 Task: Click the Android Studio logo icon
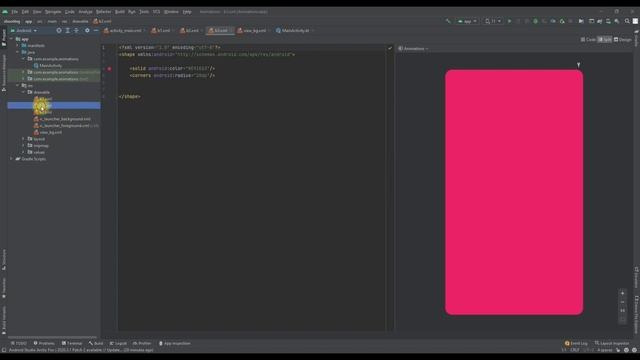pos(5,12)
